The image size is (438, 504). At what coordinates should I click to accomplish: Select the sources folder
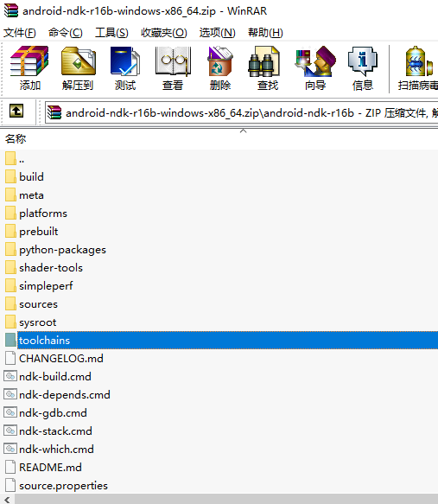click(x=219, y=304)
